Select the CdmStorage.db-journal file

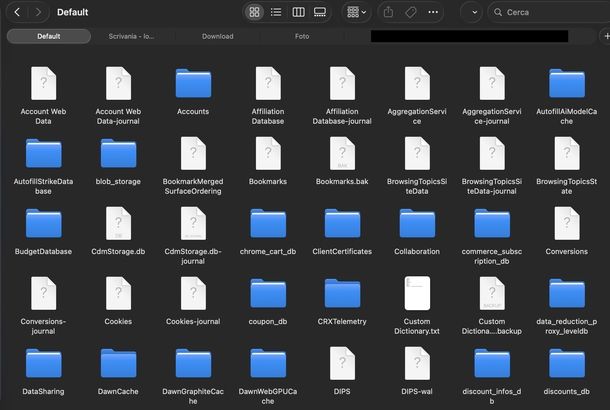pos(193,236)
